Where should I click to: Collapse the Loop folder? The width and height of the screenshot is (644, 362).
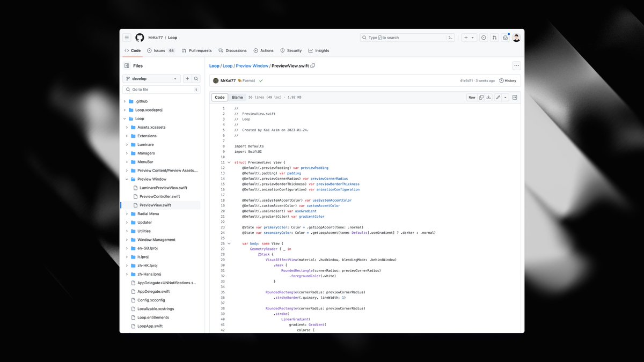pos(125,119)
